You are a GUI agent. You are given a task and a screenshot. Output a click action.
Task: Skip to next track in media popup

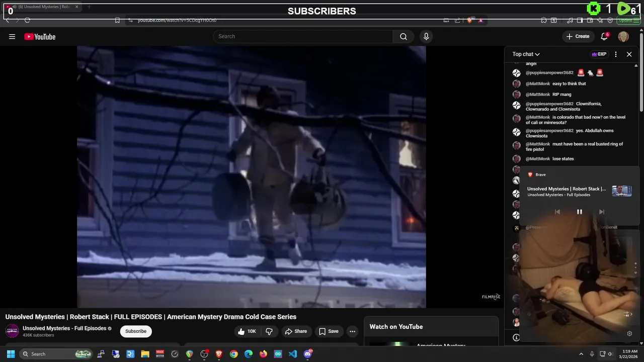point(601,212)
